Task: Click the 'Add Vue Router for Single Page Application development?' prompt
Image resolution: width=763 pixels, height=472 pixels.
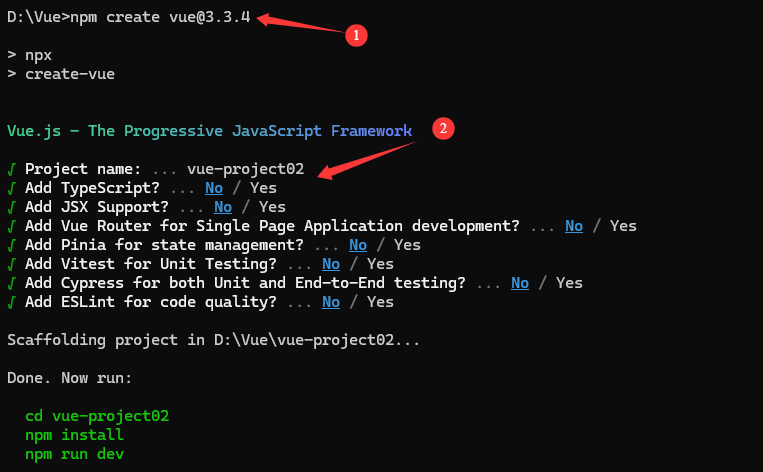Action: coord(272,226)
